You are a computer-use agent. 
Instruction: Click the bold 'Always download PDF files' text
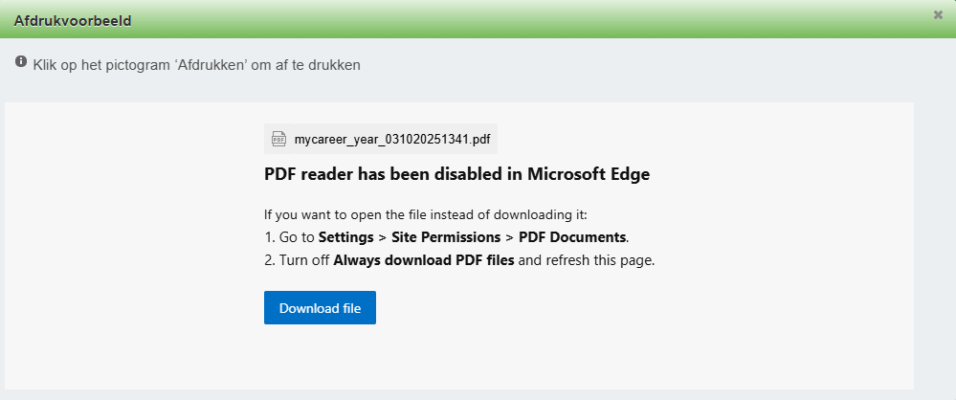click(423, 260)
